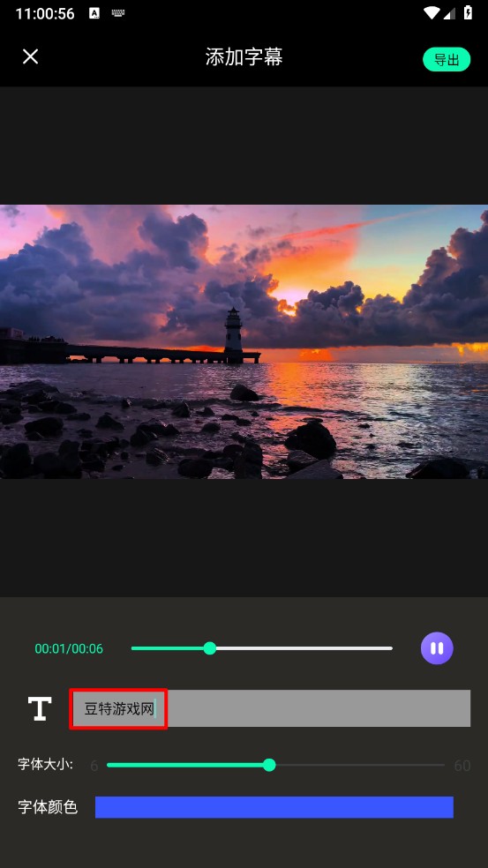Screen dimensions: 488x868
Task: Tap the battery charging icon
Action: pyautogui.click(x=468, y=12)
